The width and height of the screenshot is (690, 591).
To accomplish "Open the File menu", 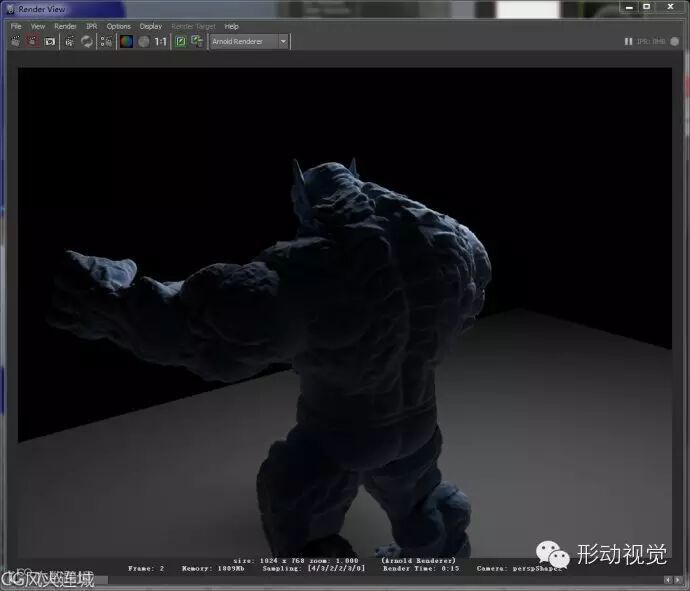I will pyautogui.click(x=16, y=26).
